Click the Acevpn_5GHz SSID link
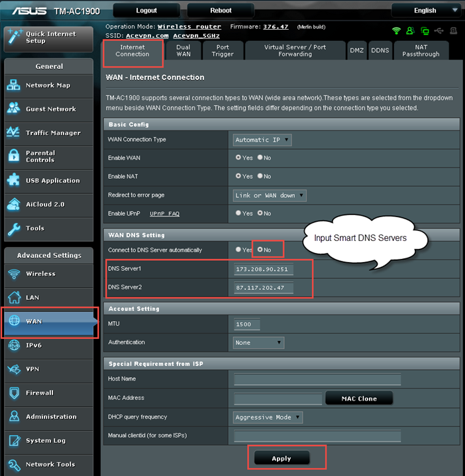 197,36
